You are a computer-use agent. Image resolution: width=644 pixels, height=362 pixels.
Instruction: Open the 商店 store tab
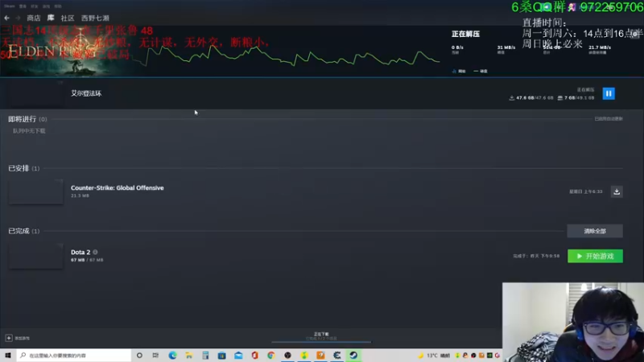[x=34, y=18]
